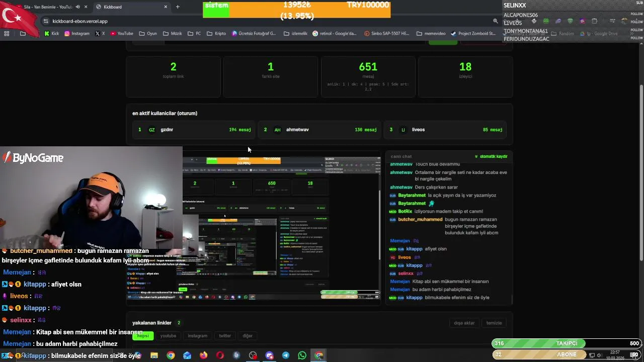Select top user ahmetwav row

coord(320,130)
